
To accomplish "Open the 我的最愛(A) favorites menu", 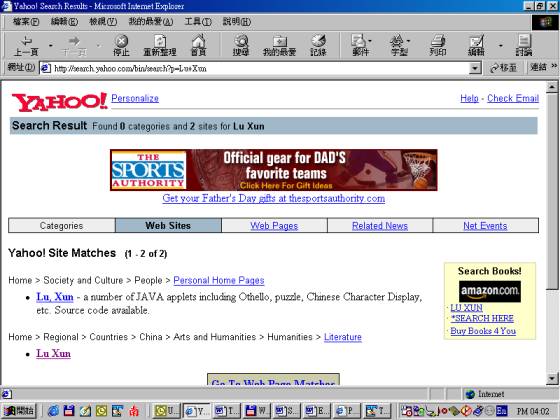I will tap(151, 22).
